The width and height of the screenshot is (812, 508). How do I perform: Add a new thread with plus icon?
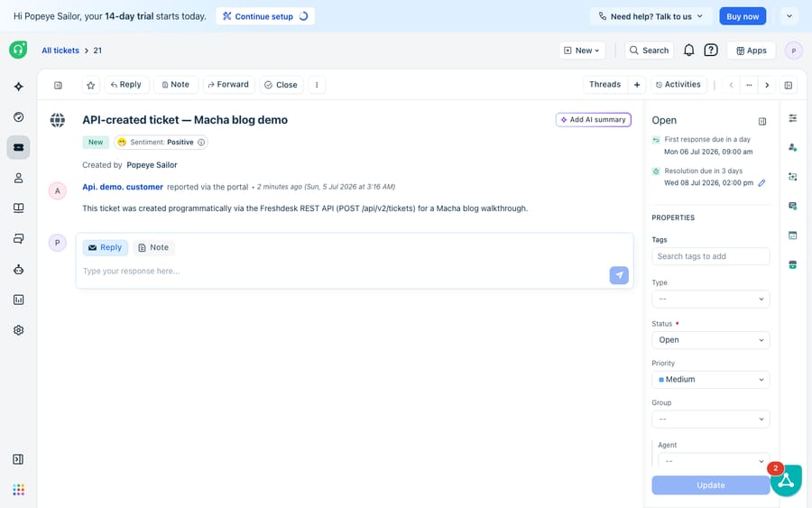[x=637, y=85]
